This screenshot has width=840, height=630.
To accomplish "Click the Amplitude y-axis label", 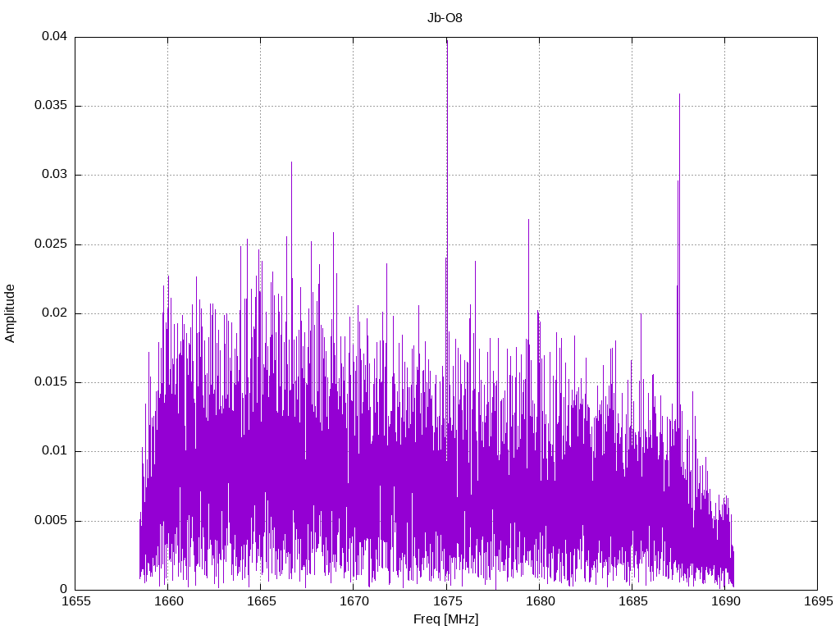I will (10, 313).
